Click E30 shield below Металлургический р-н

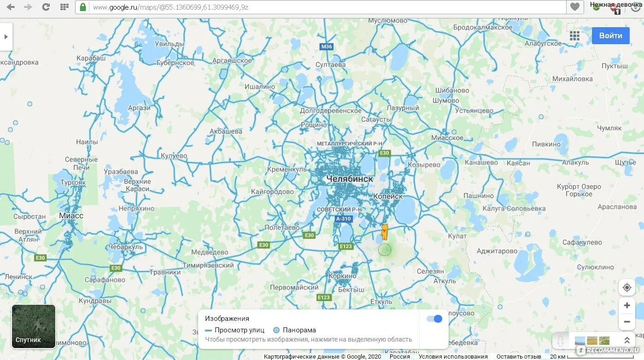tap(384, 153)
